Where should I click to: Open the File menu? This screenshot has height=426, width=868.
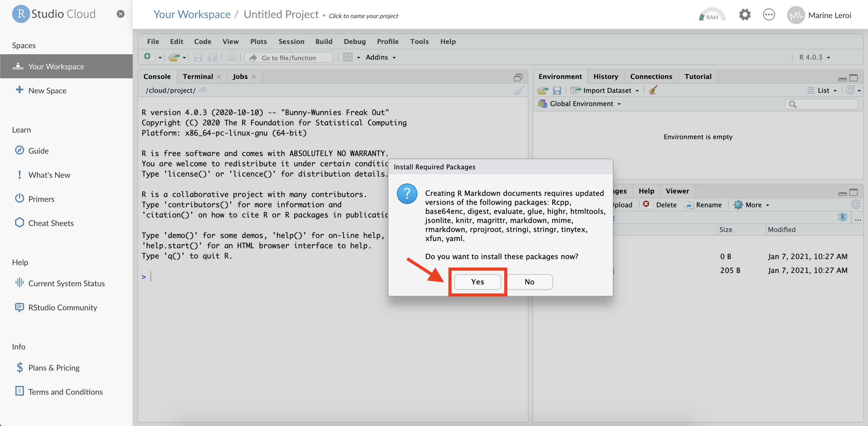click(153, 41)
